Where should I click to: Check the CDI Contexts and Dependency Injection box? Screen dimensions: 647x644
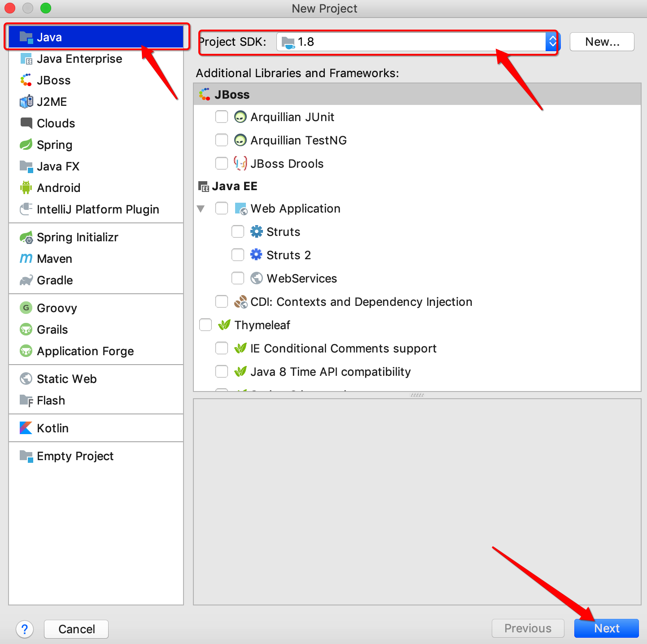[x=222, y=301]
